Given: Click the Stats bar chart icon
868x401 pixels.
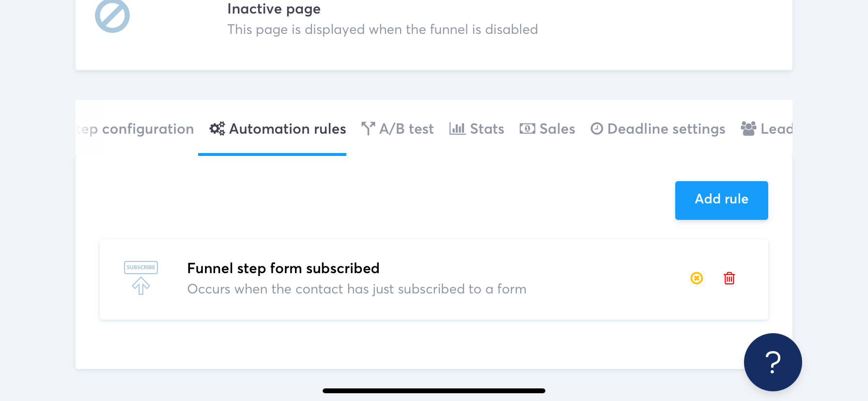Looking at the screenshot, I should click(457, 128).
